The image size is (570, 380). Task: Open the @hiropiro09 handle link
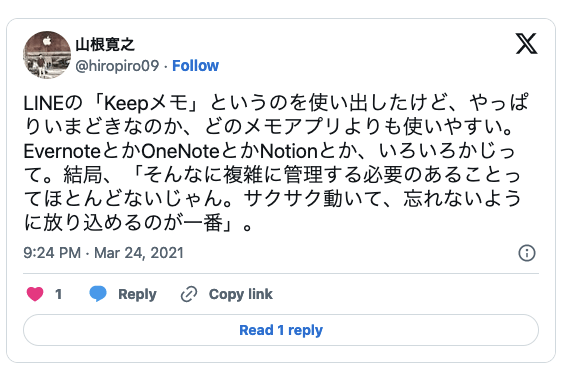coord(117,66)
